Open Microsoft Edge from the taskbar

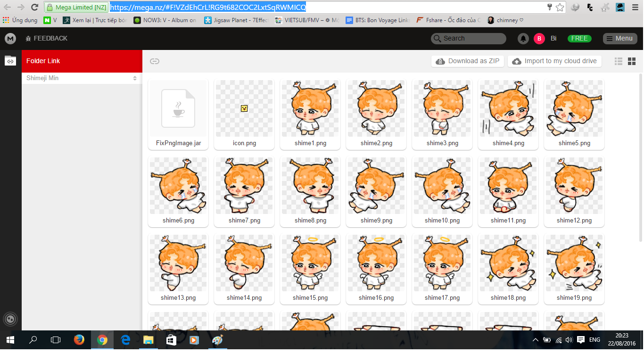(x=125, y=340)
